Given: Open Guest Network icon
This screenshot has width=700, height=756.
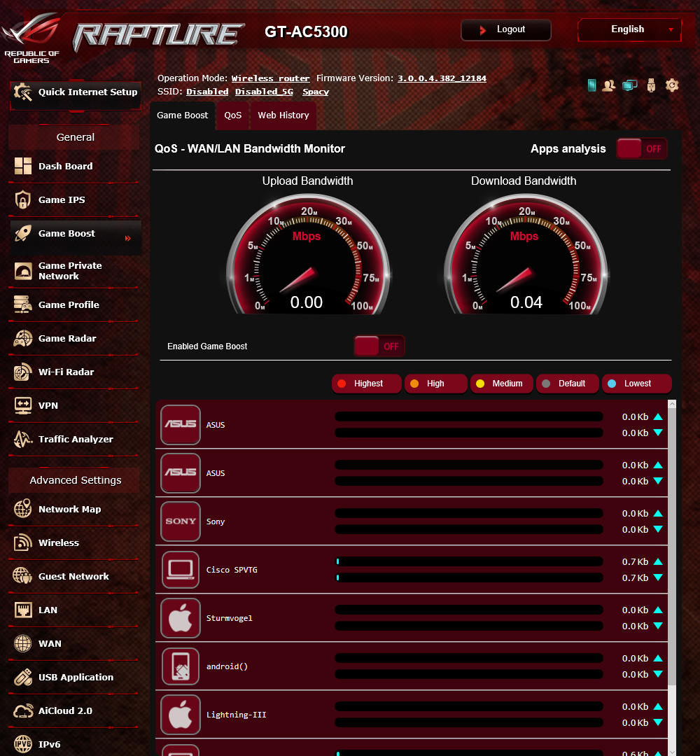Looking at the screenshot, I should [x=22, y=576].
